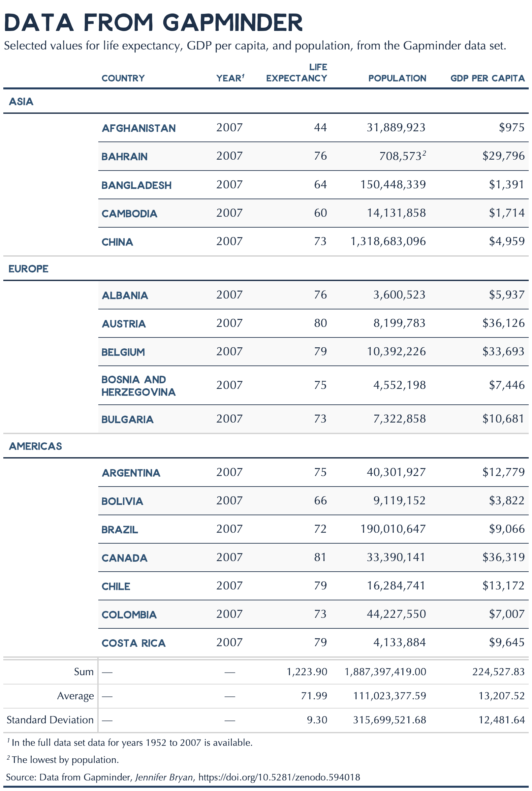Click the Afghanistan country name
532x791 pixels.
(x=139, y=128)
